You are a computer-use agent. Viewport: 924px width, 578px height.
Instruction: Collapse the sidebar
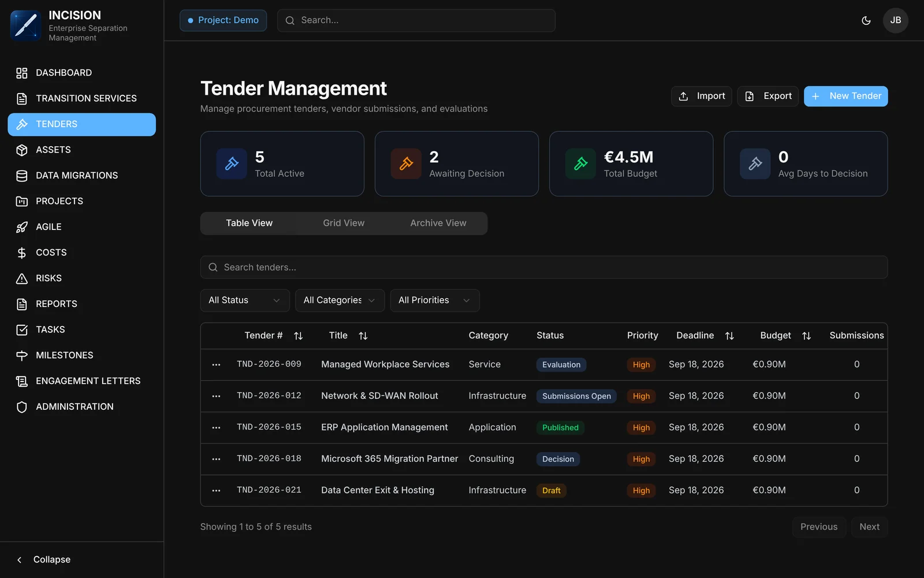44,560
